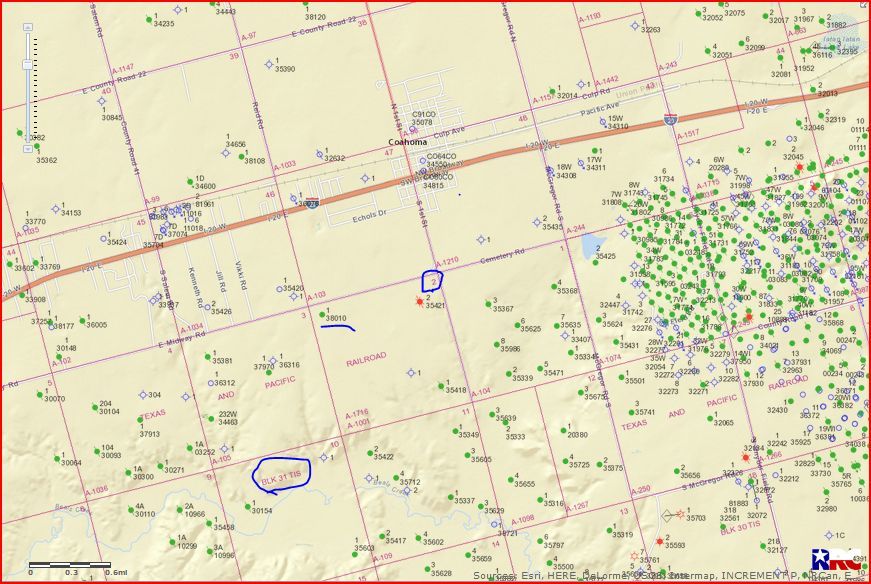
Task: Click the A-1210 abstract label
Action: (x=447, y=261)
